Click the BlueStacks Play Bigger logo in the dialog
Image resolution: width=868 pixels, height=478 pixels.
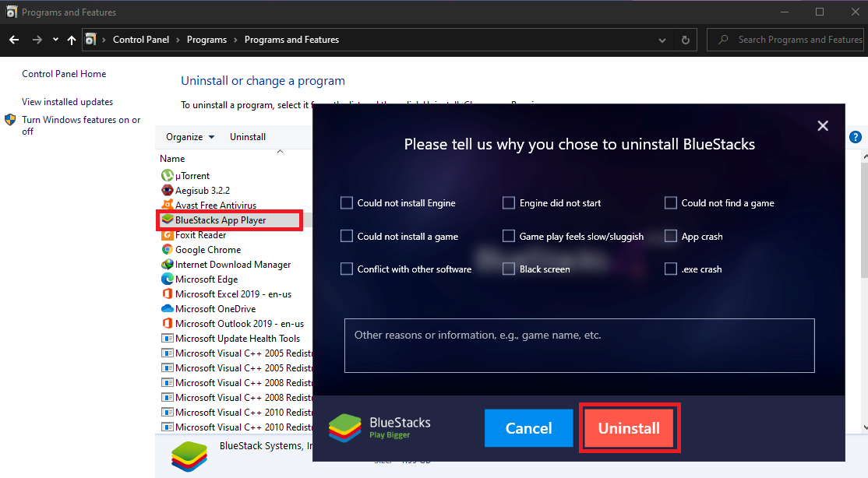[379, 427]
